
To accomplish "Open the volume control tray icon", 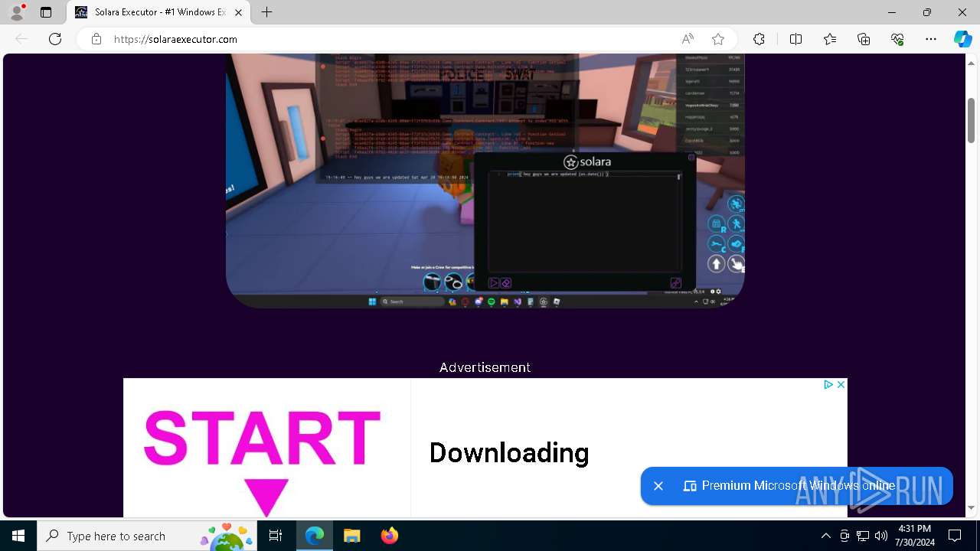I will pyautogui.click(x=881, y=536).
